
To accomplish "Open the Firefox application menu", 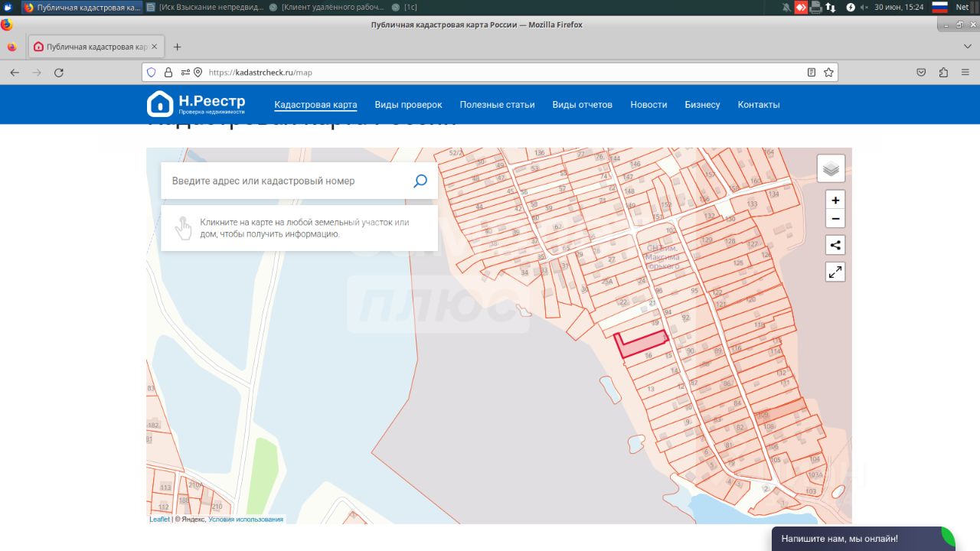I will [966, 73].
